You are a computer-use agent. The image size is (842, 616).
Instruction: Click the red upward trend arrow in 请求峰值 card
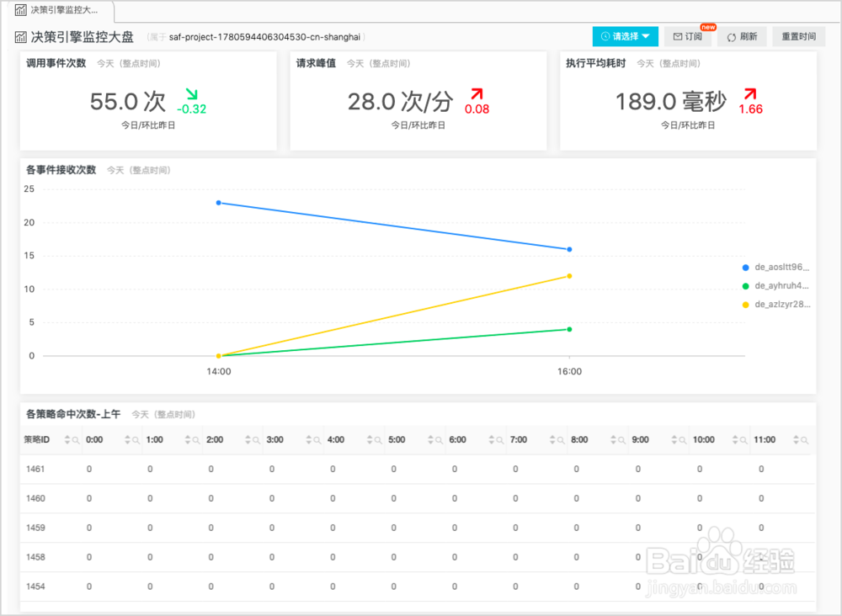[x=477, y=96]
